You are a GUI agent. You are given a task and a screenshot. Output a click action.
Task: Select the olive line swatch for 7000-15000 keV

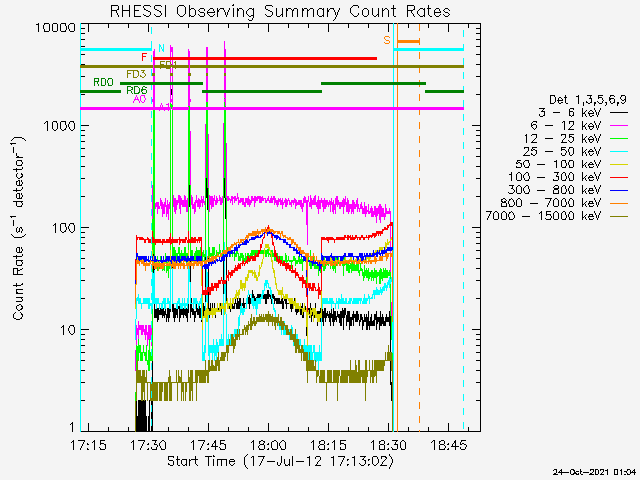click(619, 216)
